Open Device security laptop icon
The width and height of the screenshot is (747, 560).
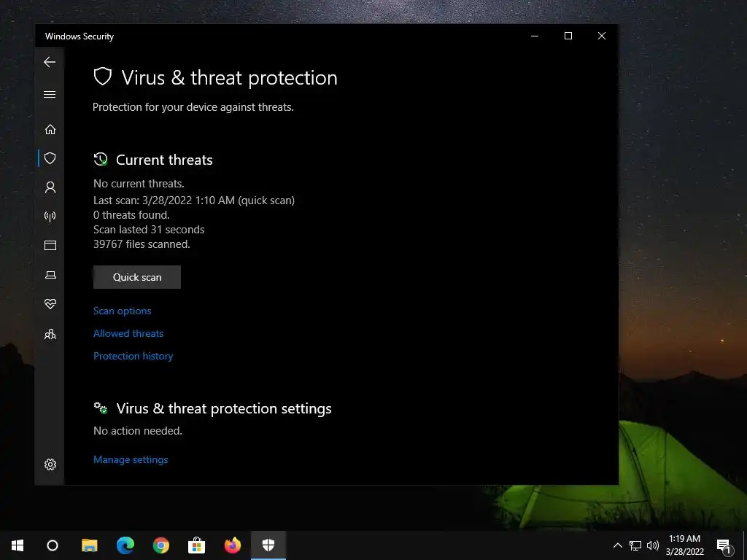(50, 275)
